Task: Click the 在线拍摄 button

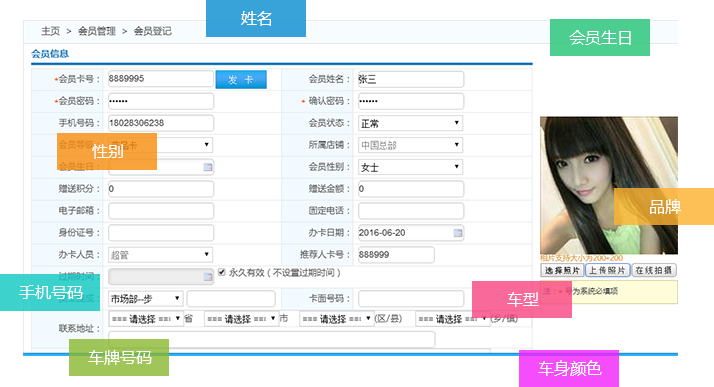Action: [x=654, y=270]
